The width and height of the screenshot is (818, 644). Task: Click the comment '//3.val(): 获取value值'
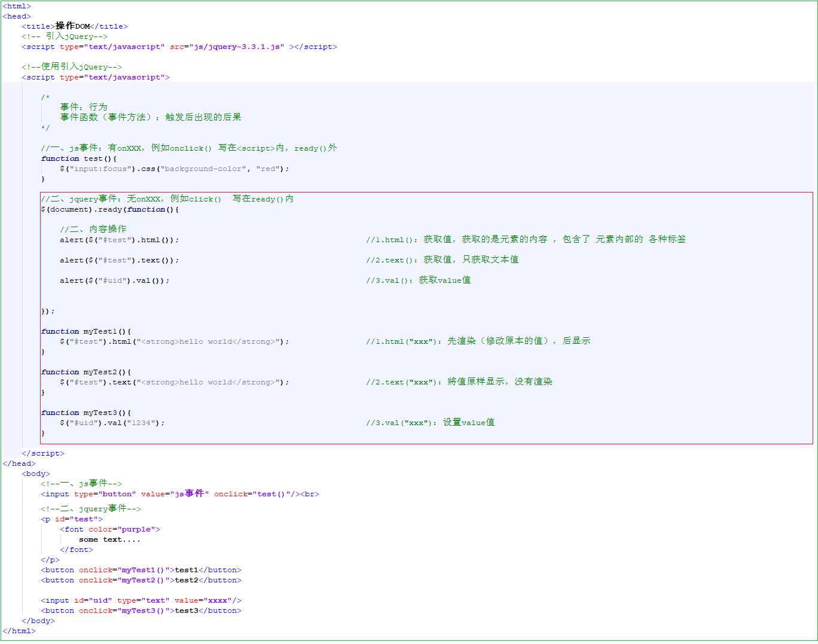[418, 280]
